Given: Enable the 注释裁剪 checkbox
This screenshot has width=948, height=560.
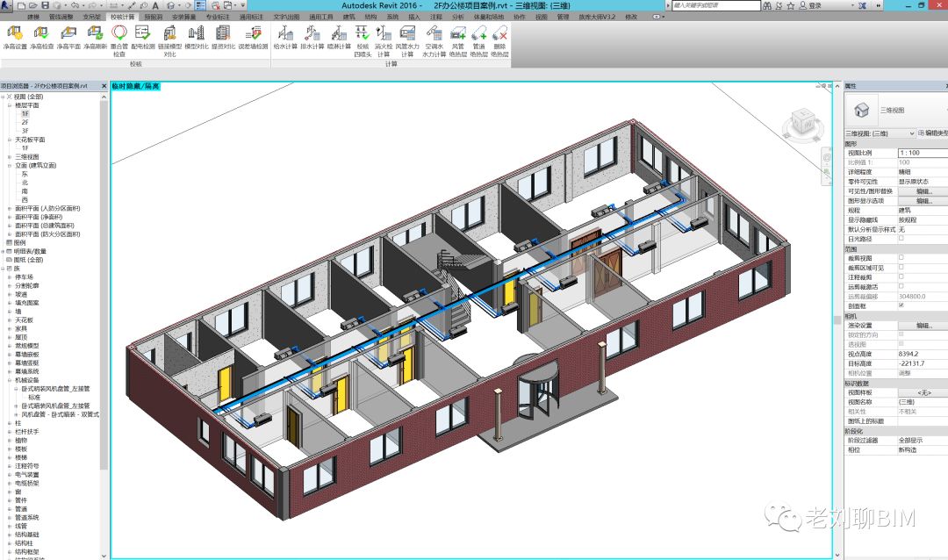Looking at the screenshot, I should (x=901, y=277).
